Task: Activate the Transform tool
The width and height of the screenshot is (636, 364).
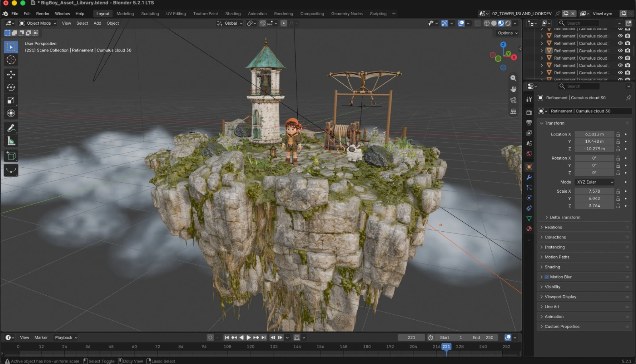Action: [x=11, y=113]
